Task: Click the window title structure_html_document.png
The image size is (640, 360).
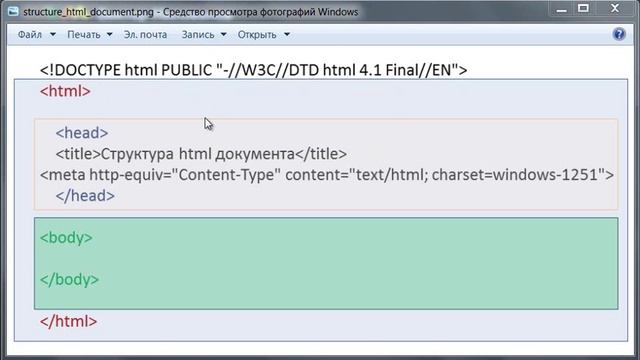Action: pyautogui.click(x=89, y=12)
